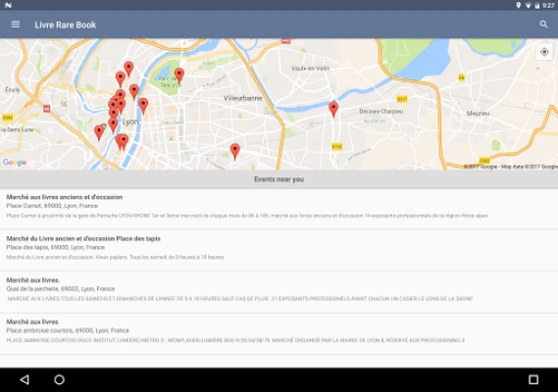Tap the Android recent apps button

pyautogui.click(x=533, y=379)
